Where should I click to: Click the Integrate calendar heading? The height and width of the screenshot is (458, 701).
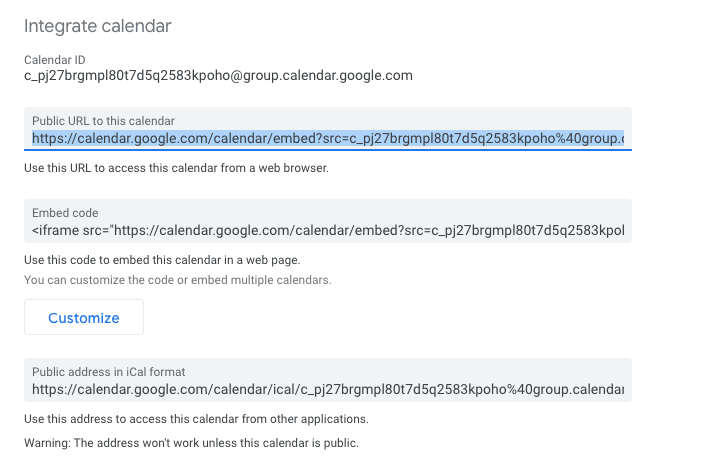click(x=97, y=26)
